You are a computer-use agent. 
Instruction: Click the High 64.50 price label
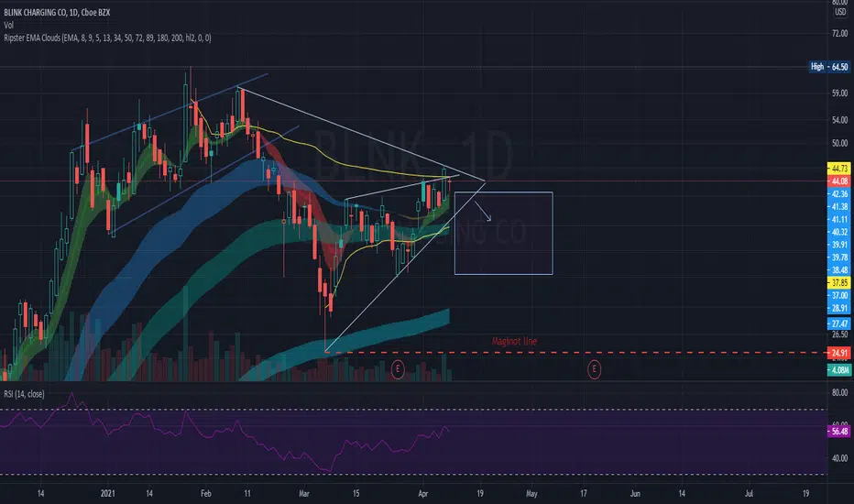coord(829,67)
